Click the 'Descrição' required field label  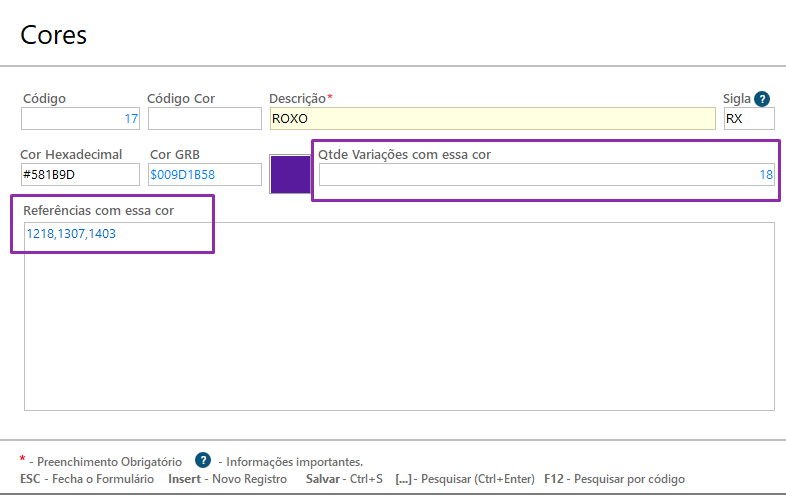tap(298, 98)
